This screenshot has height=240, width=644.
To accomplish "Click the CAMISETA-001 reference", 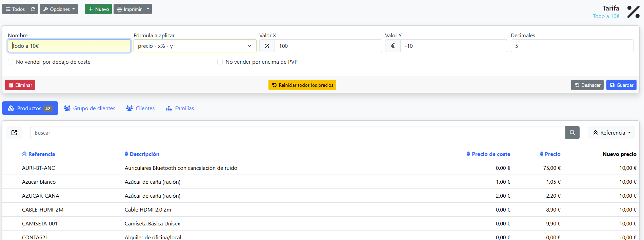I will coord(40,223).
